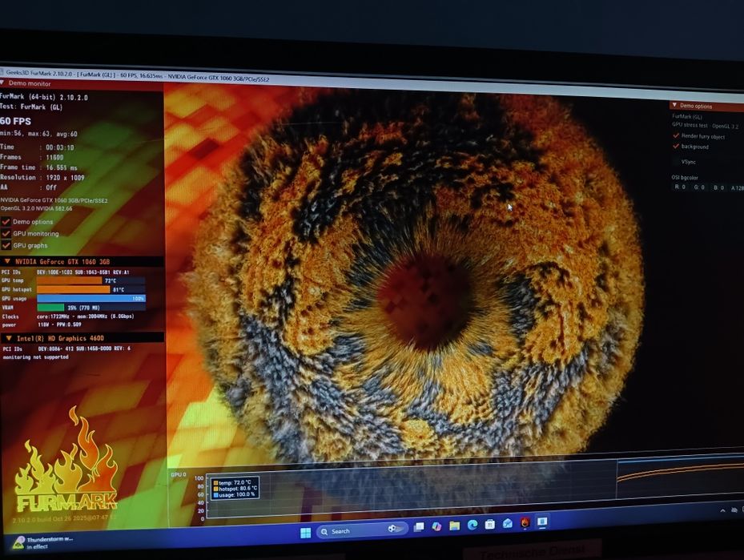Adjust the OSI bgcolor A 128 field
Image resolution: width=744 pixels, height=560 pixels.
tap(737, 188)
